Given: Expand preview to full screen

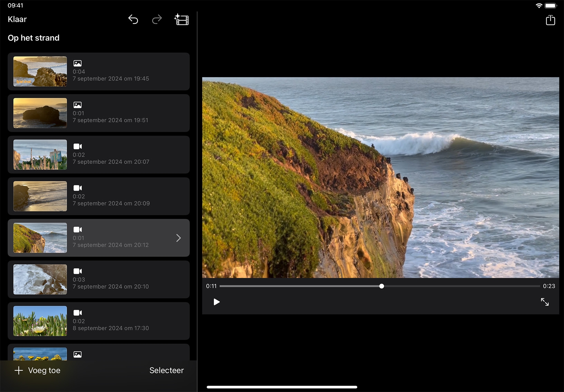Looking at the screenshot, I should click(545, 302).
